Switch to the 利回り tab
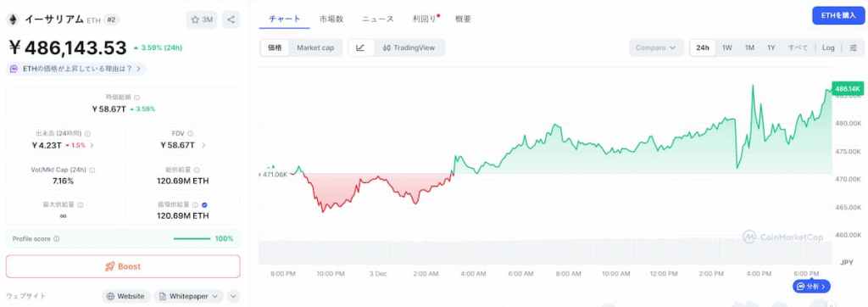This screenshot has width=868, height=307. (x=425, y=19)
